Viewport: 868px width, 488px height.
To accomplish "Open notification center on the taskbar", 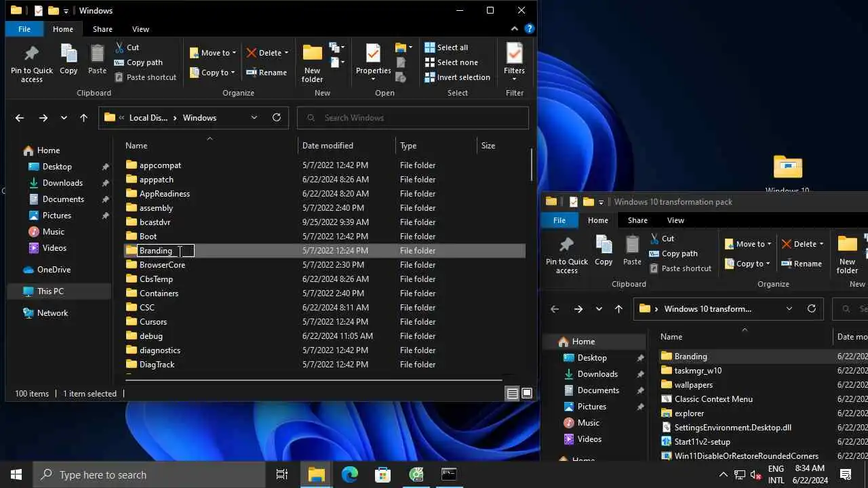I will 846,474.
